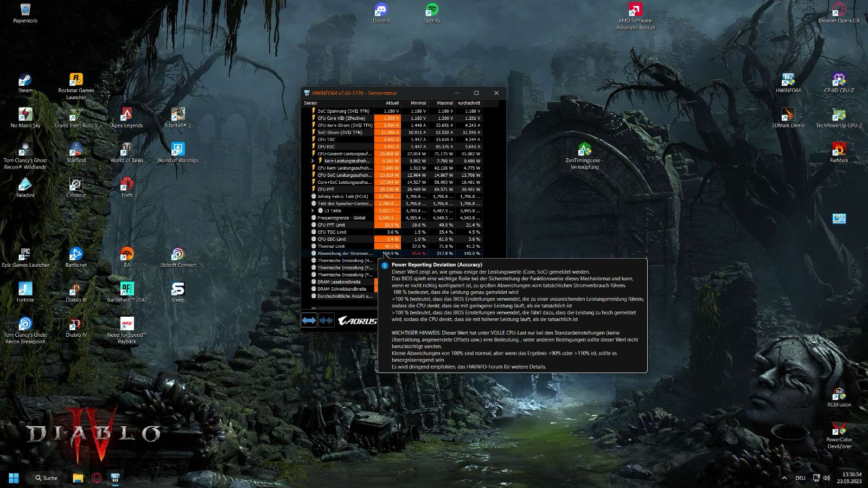Select the PowerColor DevilZone icon
This screenshot has height=488, width=868.
[x=839, y=435]
